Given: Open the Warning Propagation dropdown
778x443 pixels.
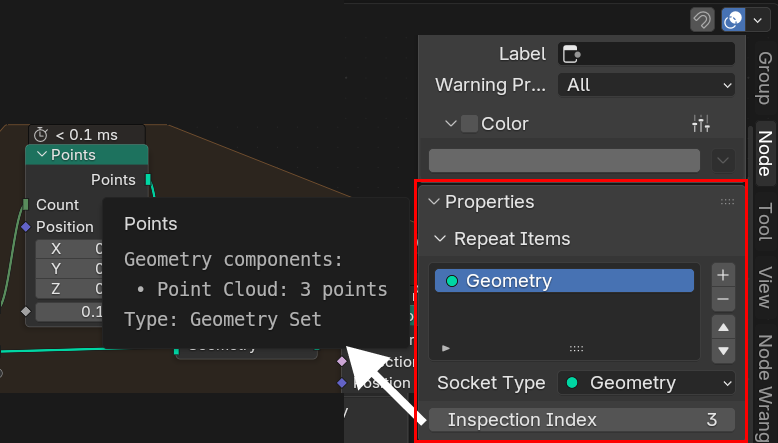Looking at the screenshot, I should (646, 85).
